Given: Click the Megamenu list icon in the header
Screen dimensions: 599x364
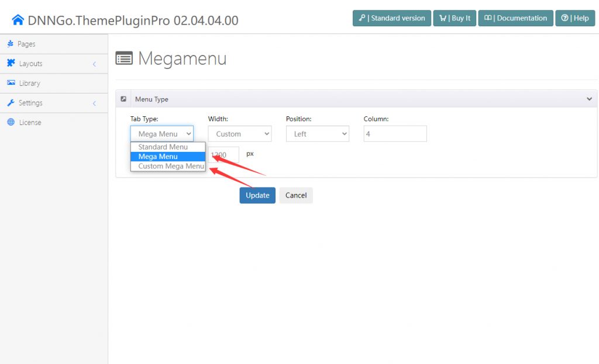Looking at the screenshot, I should click(x=125, y=58).
